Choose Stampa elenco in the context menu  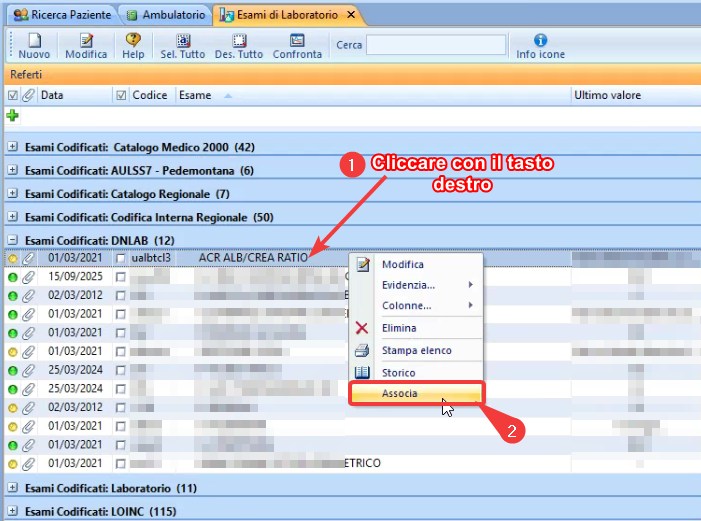pyautogui.click(x=416, y=350)
